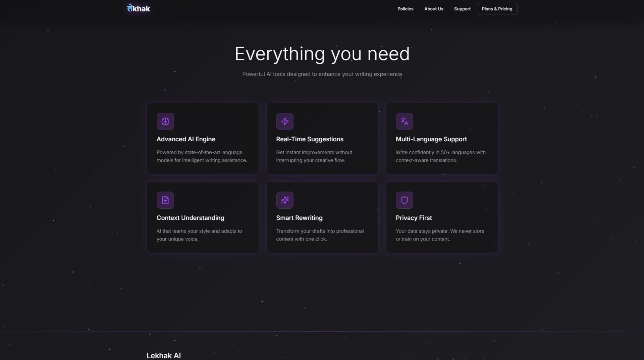Click the Smart Rewriting card heading
The height and width of the screenshot is (360, 644).
point(299,218)
